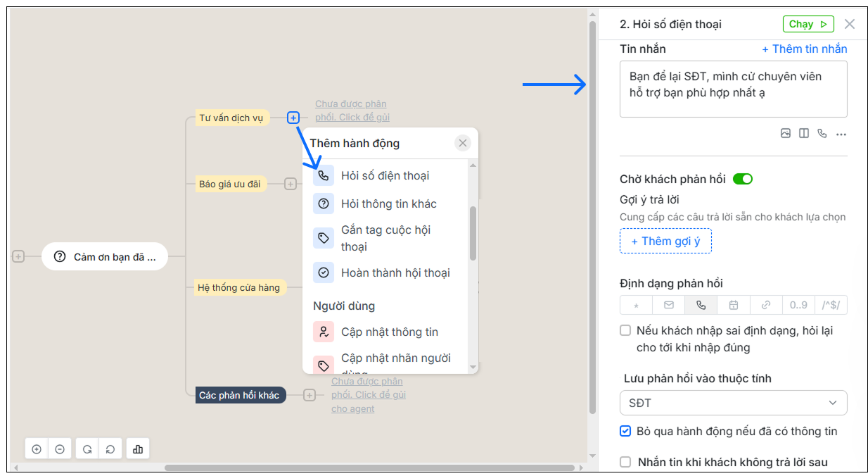The width and height of the screenshot is (868, 476).
Task: Click the + Thêm gợi ý button
Action: (665, 241)
